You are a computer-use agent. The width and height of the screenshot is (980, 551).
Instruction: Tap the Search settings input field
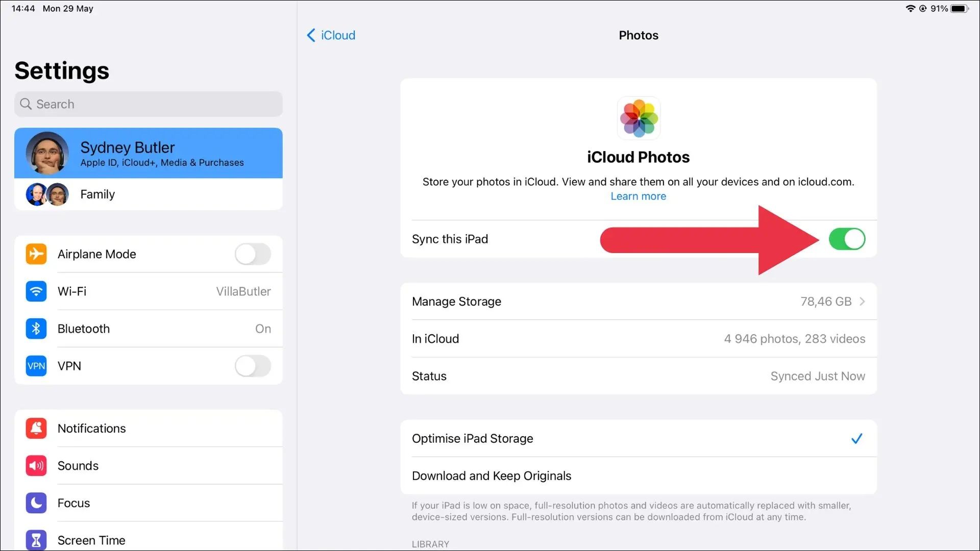point(148,104)
